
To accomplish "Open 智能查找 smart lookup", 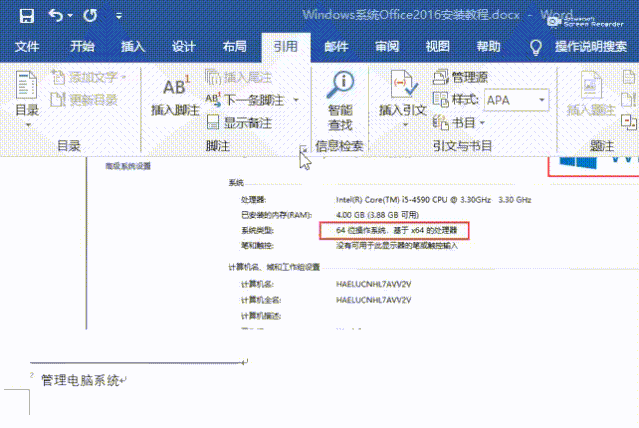I will coord(340,101).
